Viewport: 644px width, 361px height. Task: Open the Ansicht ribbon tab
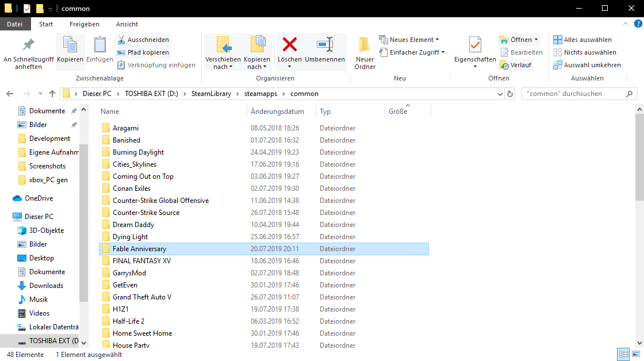click(127, 24)
